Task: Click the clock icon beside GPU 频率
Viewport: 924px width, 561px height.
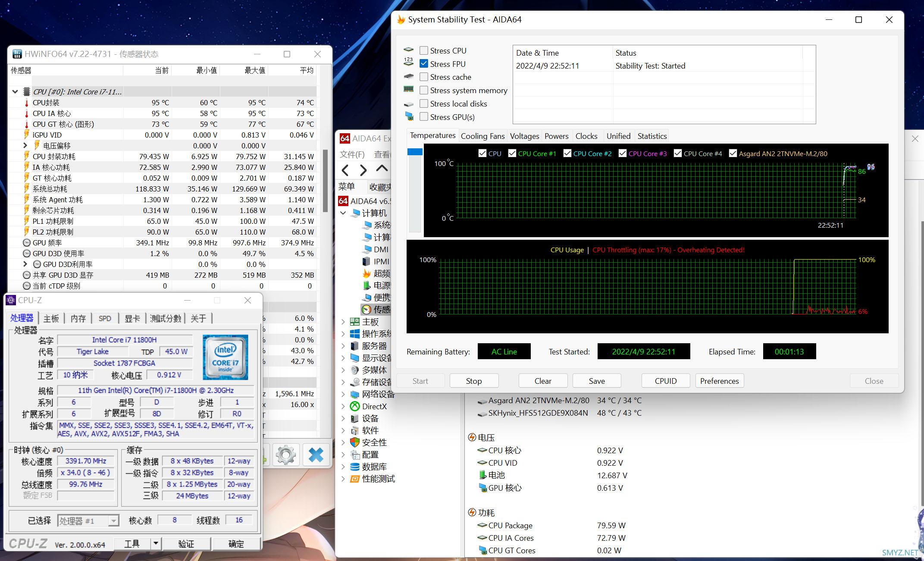Action: [x=27, y=243]
